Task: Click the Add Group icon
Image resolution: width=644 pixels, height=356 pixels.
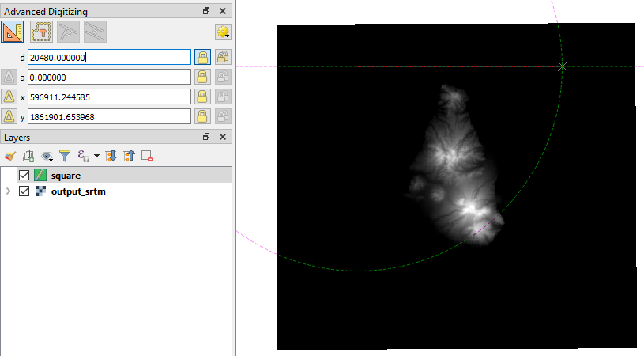Action: click(28, 156)
